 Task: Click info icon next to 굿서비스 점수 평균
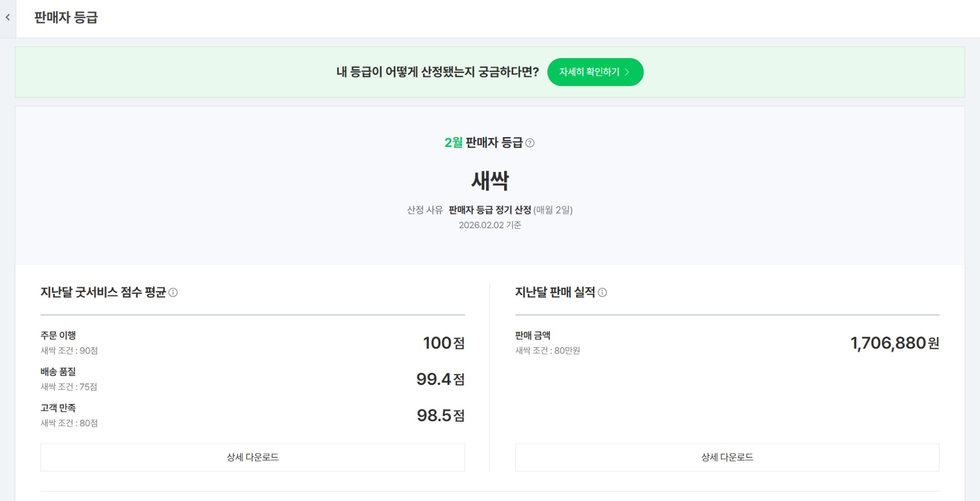coord(173,292)
